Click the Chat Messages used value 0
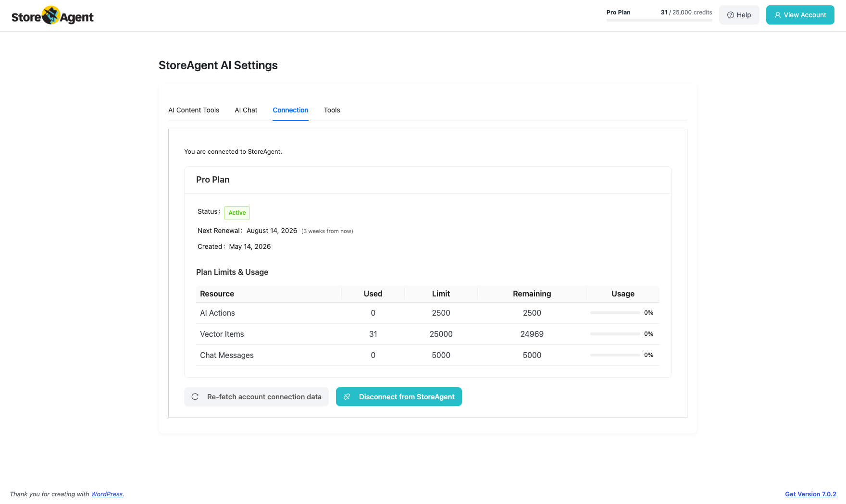 (x=373, y=355)
